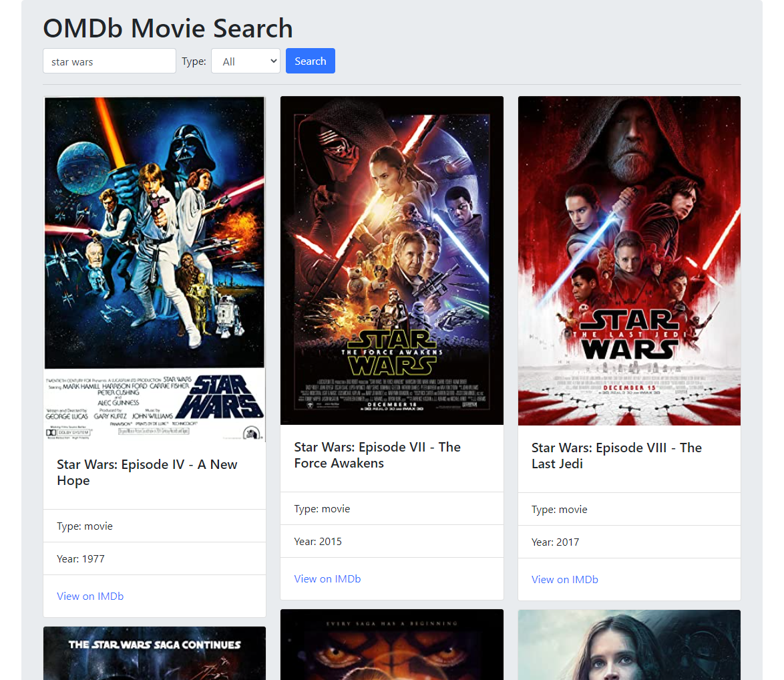784x680 pixels.
Task: Open The Last Jedi poster image
Action: tap(629, 261)
